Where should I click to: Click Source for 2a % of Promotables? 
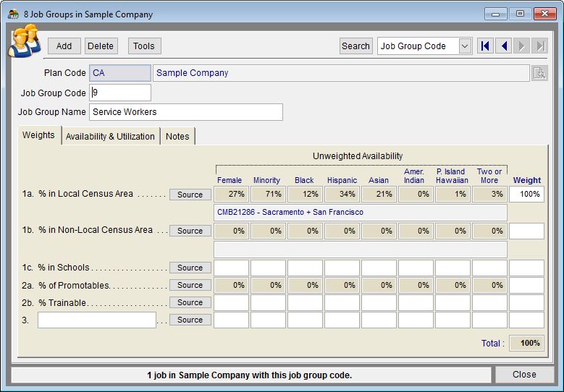[190, 285]
